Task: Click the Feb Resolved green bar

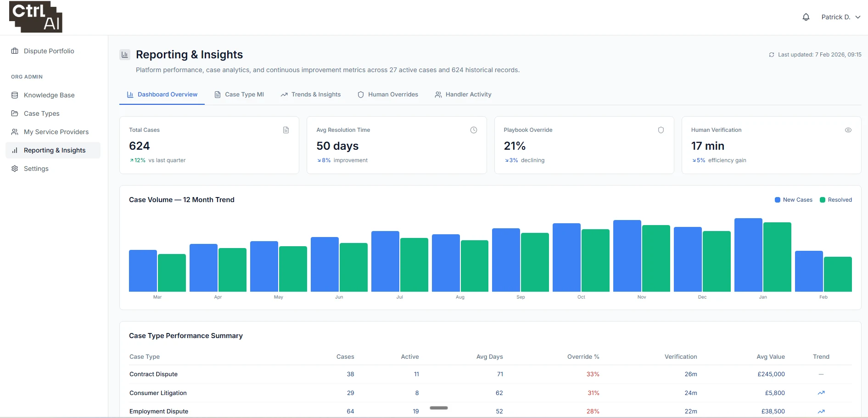Action: (x=838, y=274)
